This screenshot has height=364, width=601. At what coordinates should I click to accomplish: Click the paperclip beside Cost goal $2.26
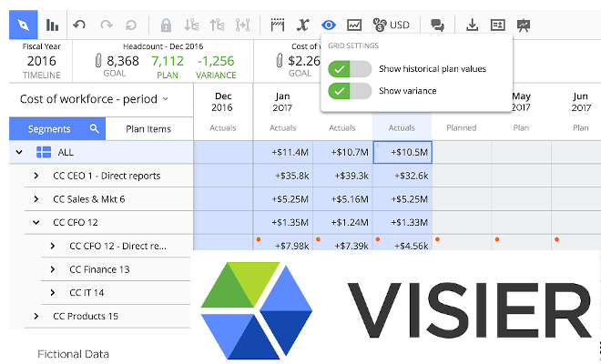point(280,61)
